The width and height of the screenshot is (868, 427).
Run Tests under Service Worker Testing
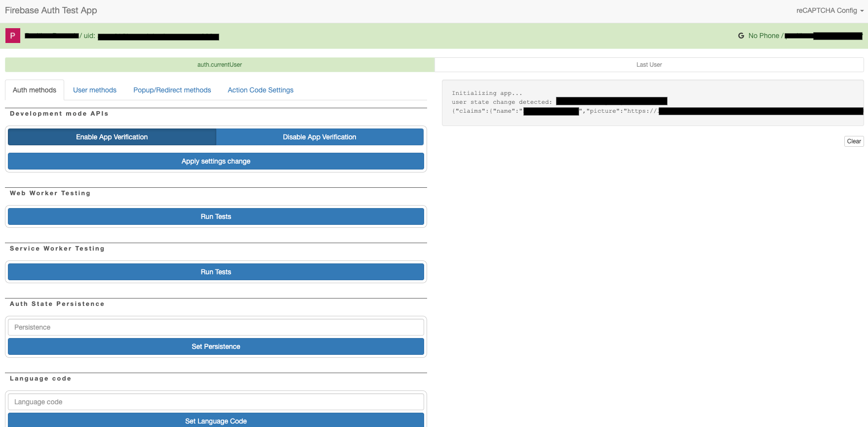[x=216, y=272]
